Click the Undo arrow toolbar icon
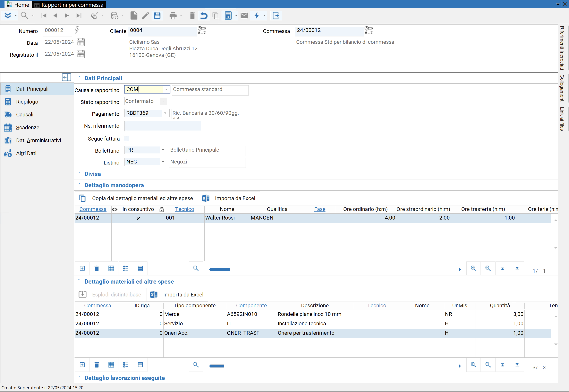This screenshot has height=392, width=569. point(204,16)
